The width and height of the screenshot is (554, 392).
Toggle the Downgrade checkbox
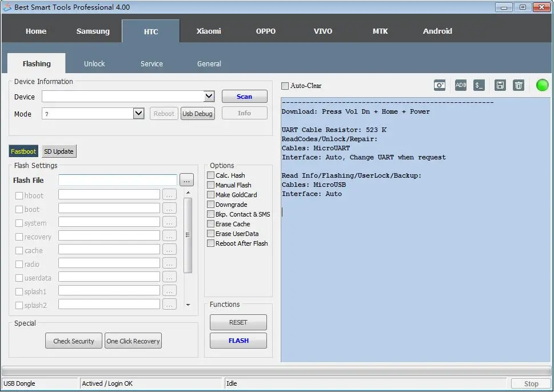tap(210, 205)
